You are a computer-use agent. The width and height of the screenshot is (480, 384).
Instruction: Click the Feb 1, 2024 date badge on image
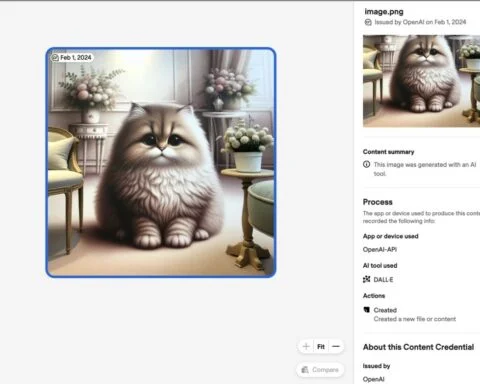tap(72, 58)
